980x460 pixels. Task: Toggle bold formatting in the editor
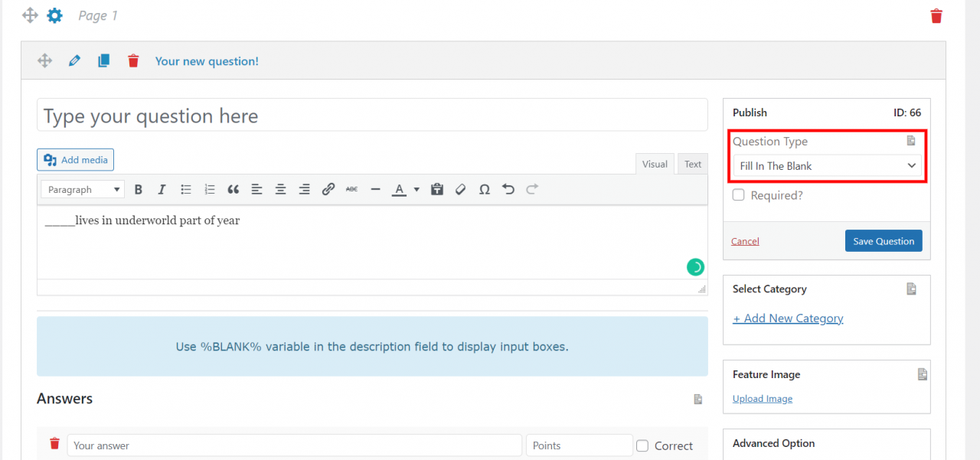coord(139,190)
